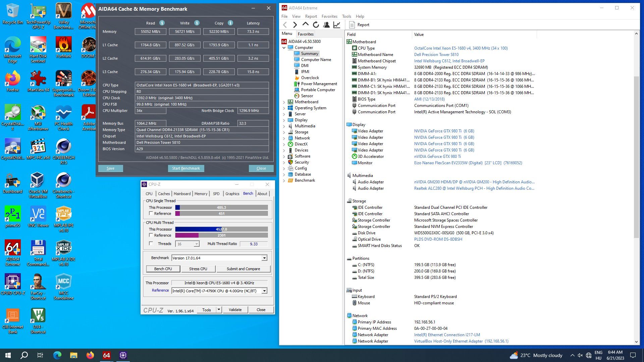Screen dimensions: 644x362
Task: Open Hard Disk Sentinel desktop icon
Action: (38, 50)
